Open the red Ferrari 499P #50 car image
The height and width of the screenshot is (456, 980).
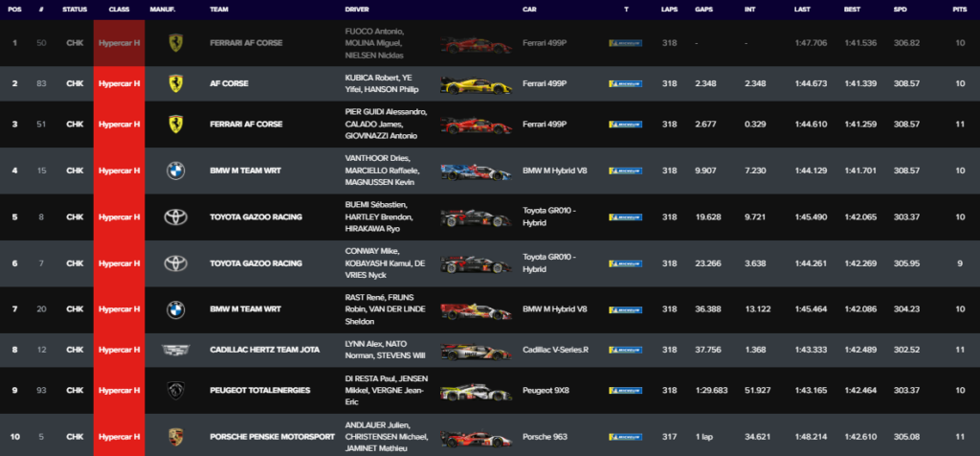477,44
